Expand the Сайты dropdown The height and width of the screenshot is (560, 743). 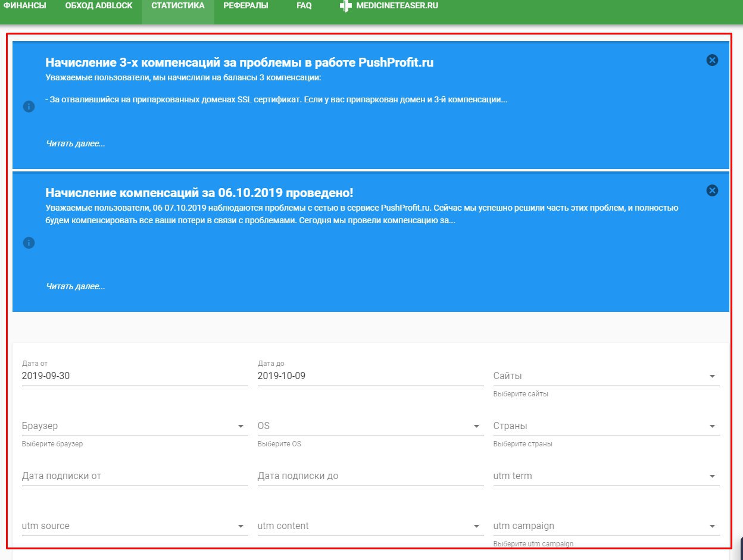coord(607,376)
